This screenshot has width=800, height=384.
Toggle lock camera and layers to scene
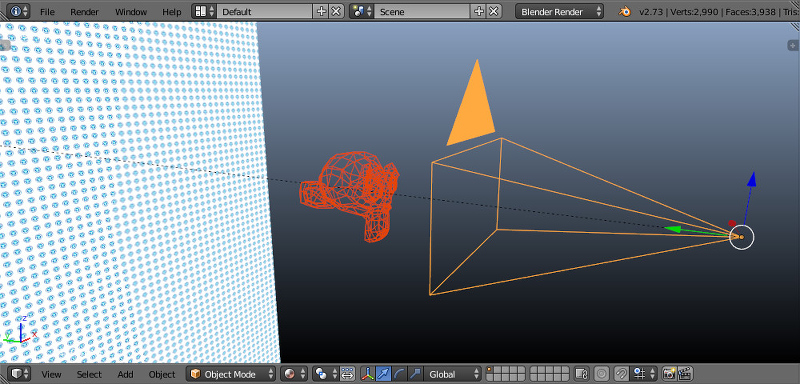581,374
